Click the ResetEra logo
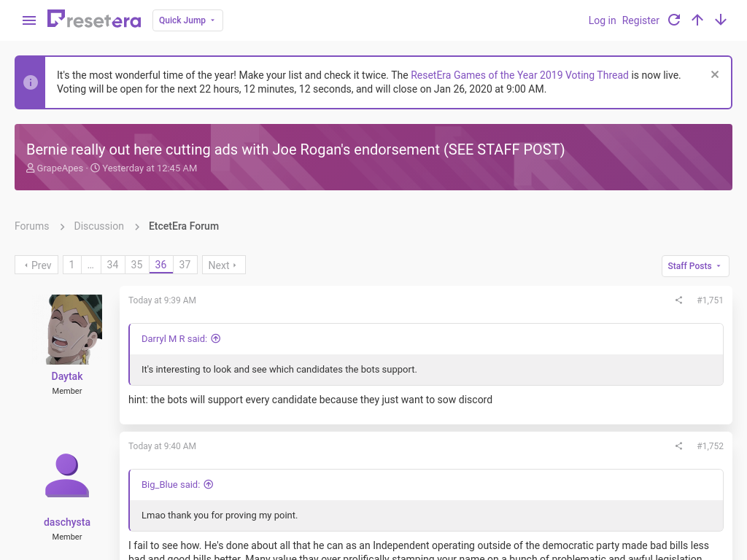The image size is (747, 560). pyautogui.click(x=94, y=20)
